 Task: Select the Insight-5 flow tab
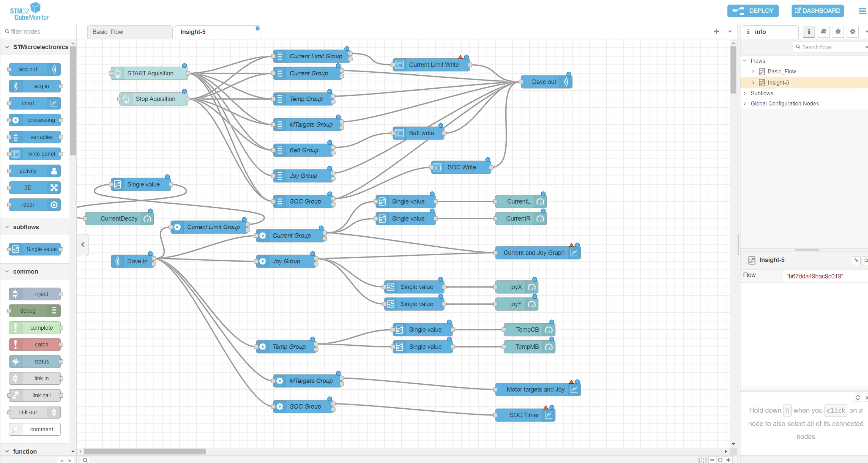point(217,32)
